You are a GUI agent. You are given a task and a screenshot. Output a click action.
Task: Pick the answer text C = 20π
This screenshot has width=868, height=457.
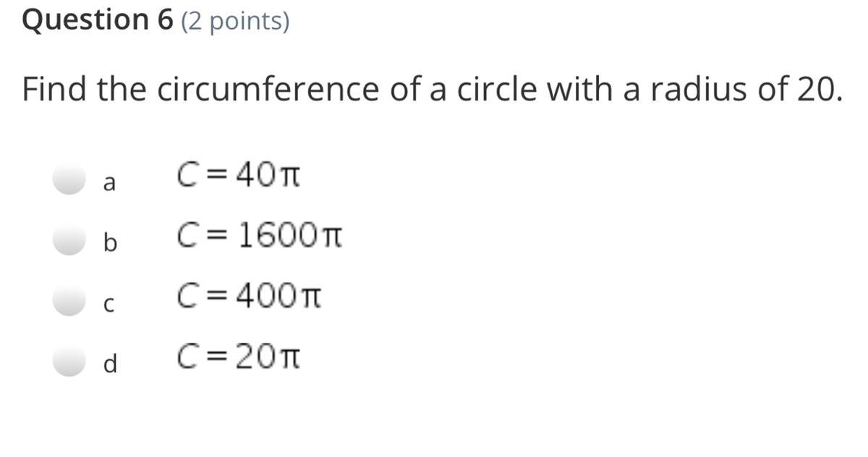click(x=239, y=356)
